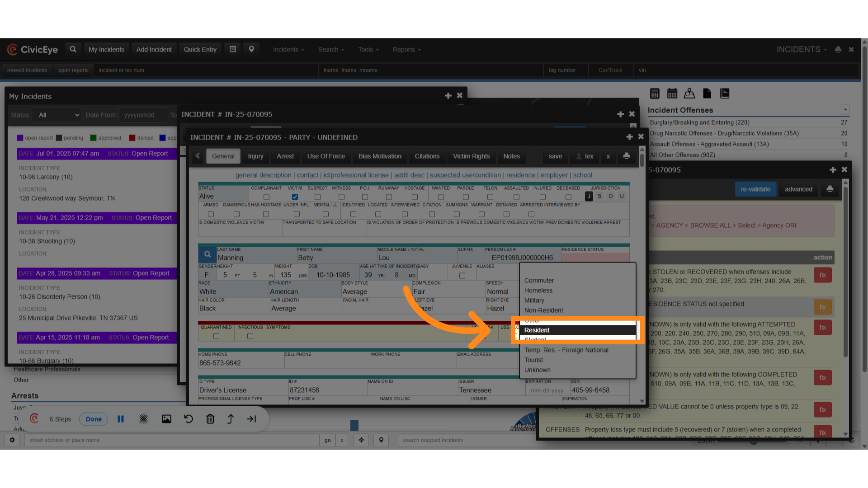Select jurisdiction J button
This screenshot has width=868, height=488.
[589, 196]
